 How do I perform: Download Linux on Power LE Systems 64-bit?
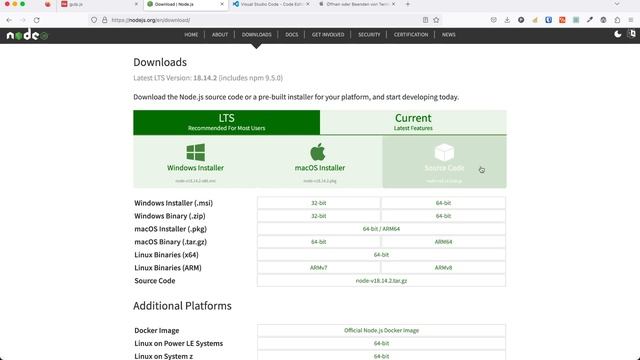[381, 344]
